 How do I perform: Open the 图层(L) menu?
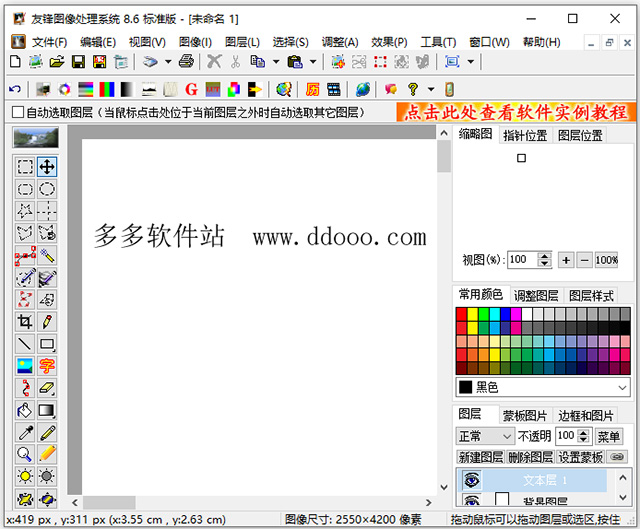coord(242,42)
